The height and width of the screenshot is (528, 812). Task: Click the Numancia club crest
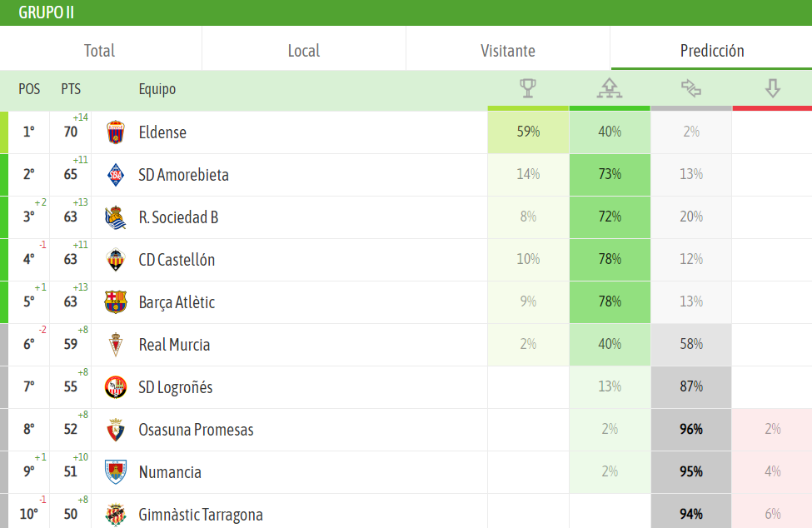116,472
